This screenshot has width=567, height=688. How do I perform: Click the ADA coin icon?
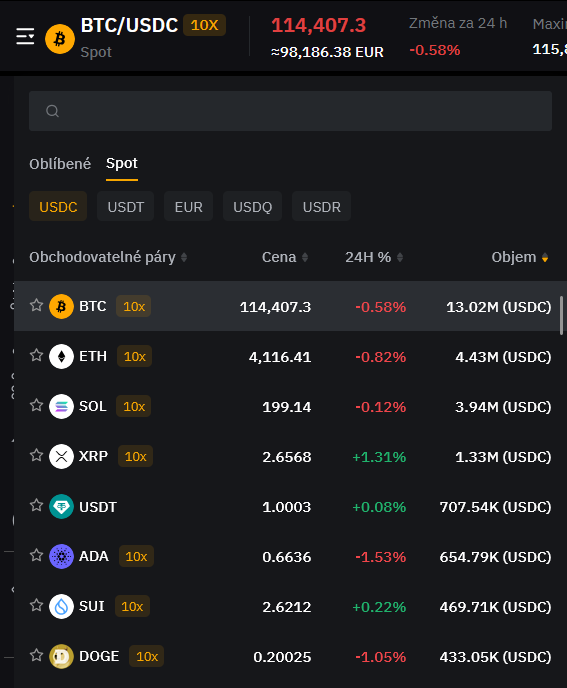coord(61,556)
